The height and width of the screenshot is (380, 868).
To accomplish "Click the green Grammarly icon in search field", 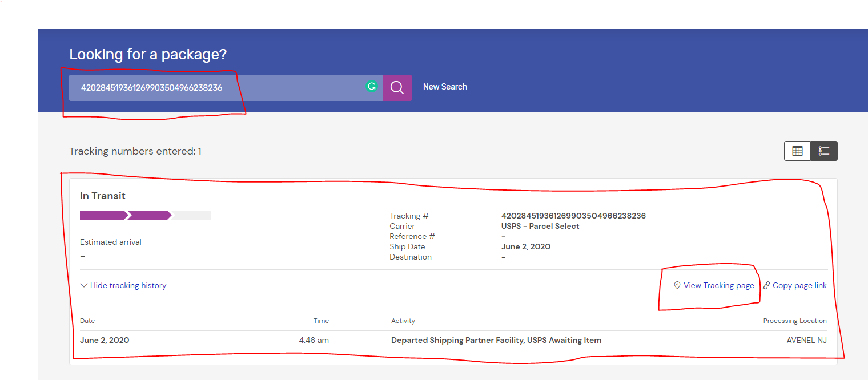I will coord(371,87).
